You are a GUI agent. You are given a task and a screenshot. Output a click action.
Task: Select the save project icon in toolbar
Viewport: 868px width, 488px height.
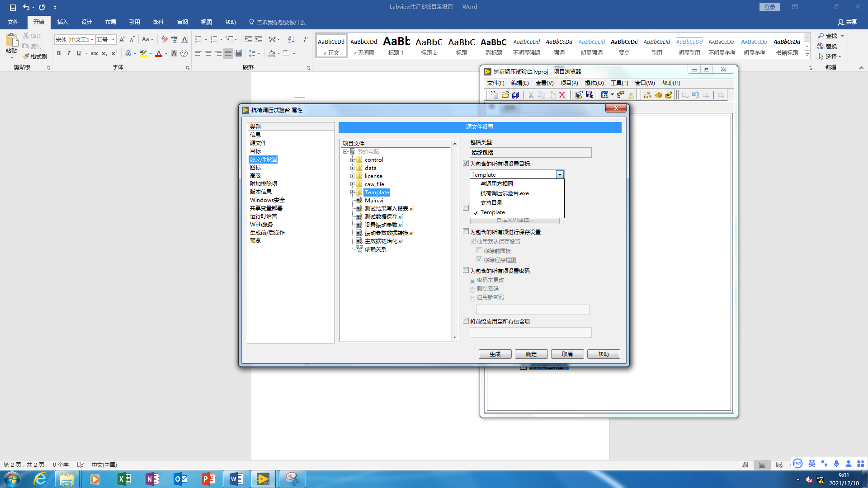tap(515, 95)
